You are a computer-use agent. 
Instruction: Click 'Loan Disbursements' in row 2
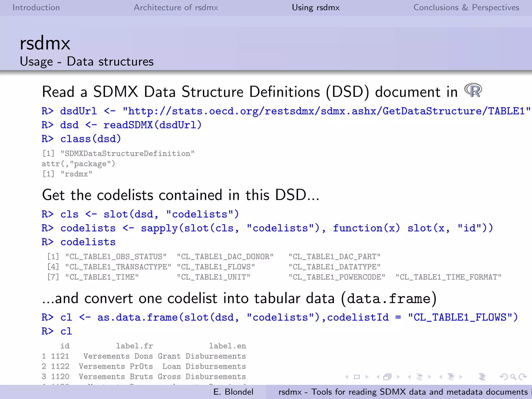204,366
